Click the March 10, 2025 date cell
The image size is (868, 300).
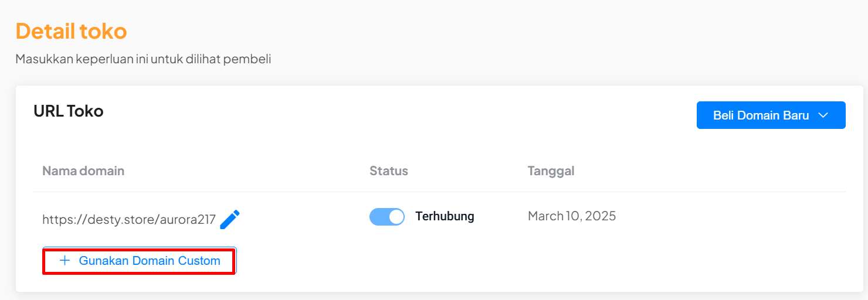[572, 216]
